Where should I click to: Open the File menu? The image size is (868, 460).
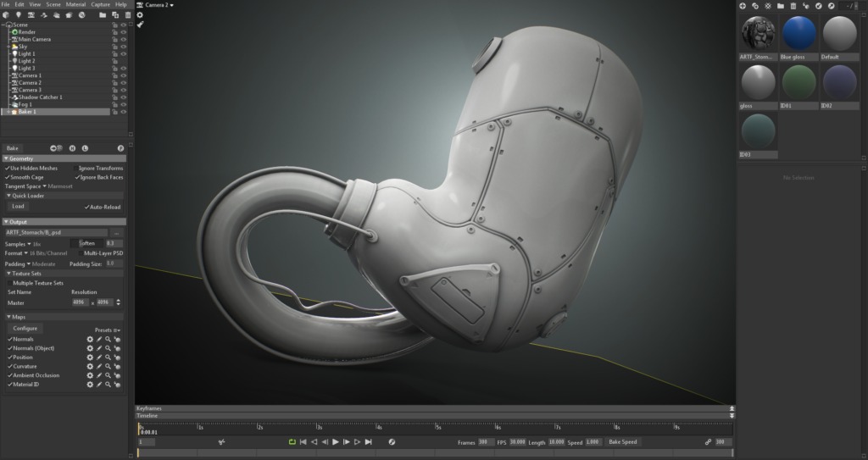click(5, 4)
